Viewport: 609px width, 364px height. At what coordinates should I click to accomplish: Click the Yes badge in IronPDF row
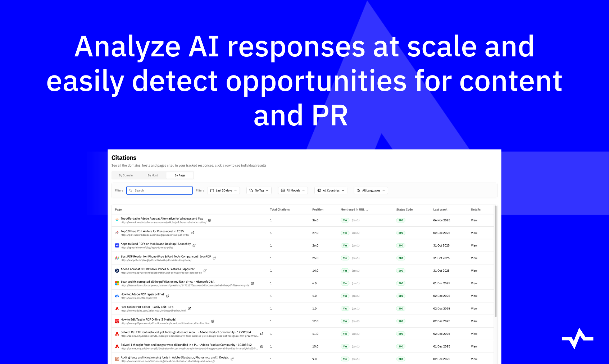tap(345, 258)
